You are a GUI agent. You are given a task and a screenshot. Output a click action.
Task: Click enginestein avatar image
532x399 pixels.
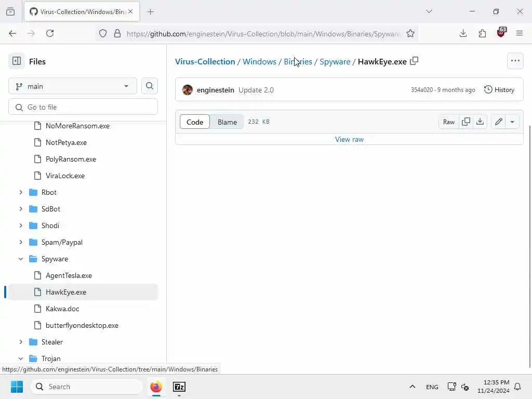tap(187, 90)
